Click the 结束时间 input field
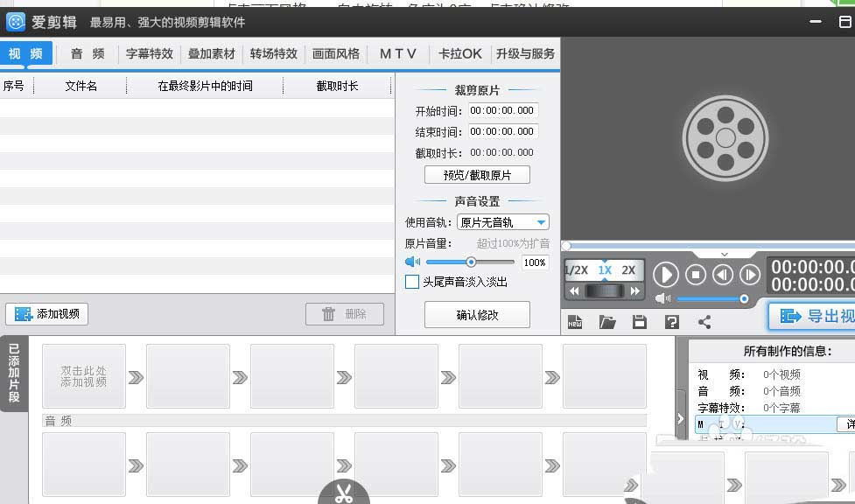This screenshot has width=855, height=504. click(503, 131)
